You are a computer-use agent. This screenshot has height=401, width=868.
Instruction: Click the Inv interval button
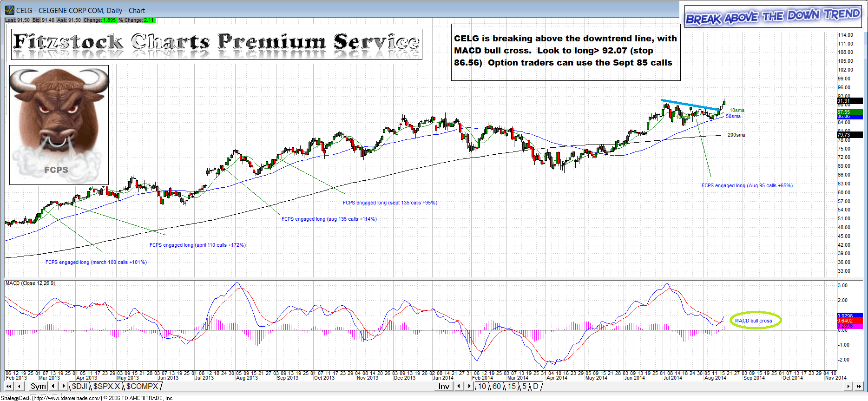click(x=444, y=387)
